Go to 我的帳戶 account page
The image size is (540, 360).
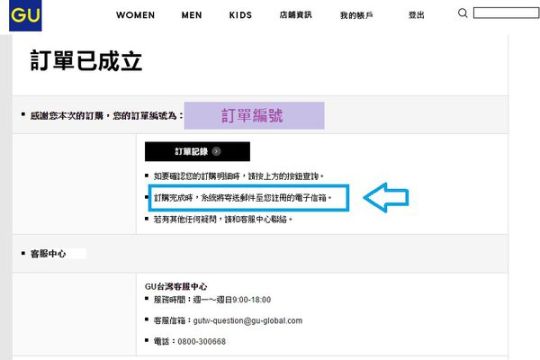356,15
